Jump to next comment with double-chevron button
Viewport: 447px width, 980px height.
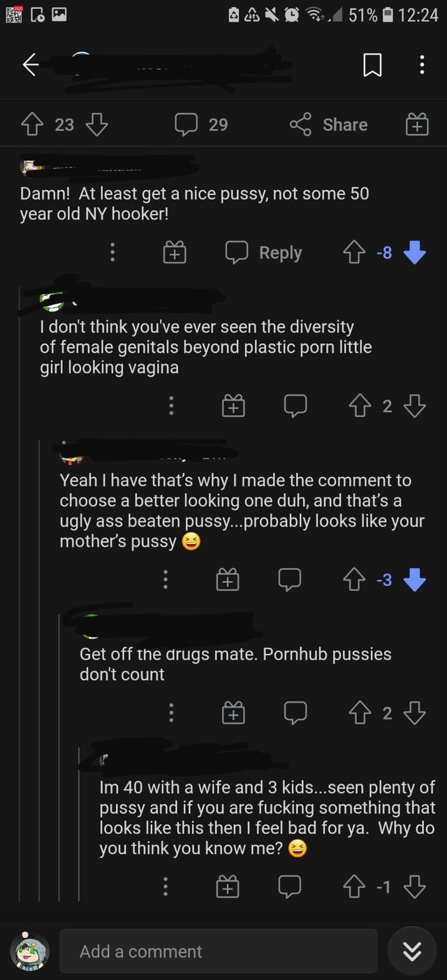412,951
